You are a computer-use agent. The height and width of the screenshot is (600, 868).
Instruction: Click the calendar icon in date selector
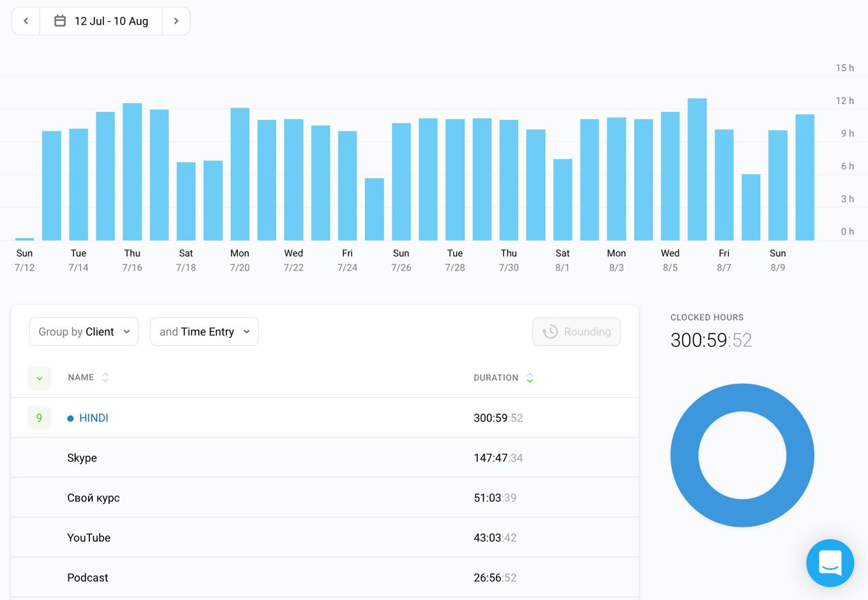pyautogui.click(x=60, y=21)
